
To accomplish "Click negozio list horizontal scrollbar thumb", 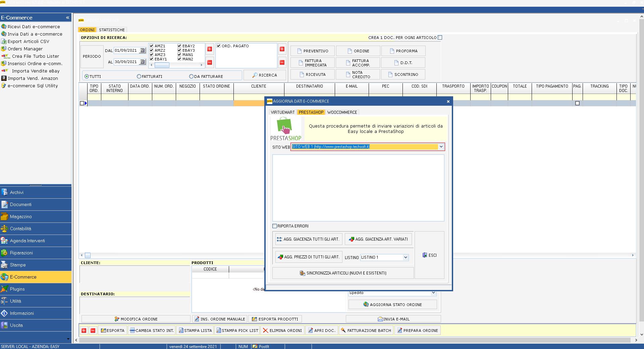I will (x=162, y=65).
